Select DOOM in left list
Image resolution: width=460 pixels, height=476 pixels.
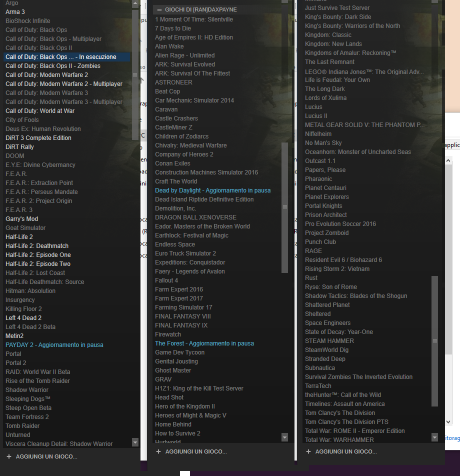pyautogui.click(x=14, y=156)
